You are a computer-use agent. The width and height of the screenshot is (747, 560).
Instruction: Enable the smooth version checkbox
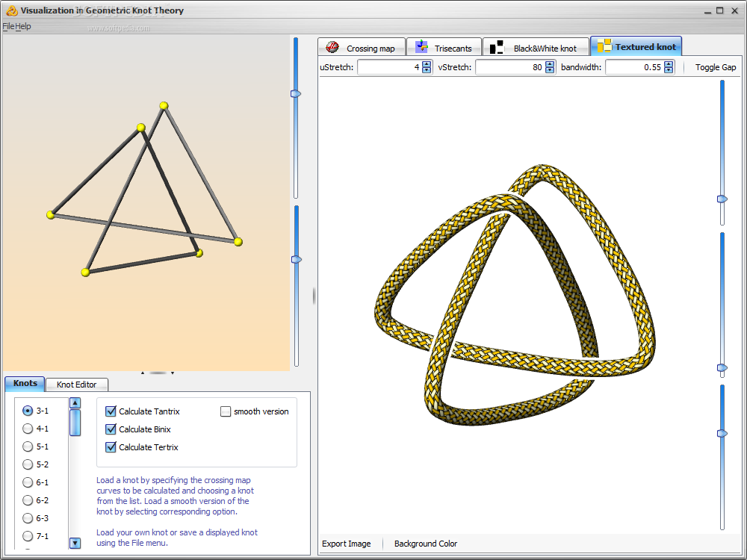pos(226,411)
